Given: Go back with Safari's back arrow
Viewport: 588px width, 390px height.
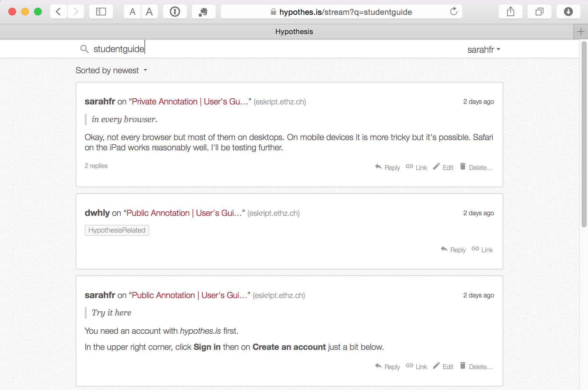Looking at the screenshot, I should (x=58, y=12).
